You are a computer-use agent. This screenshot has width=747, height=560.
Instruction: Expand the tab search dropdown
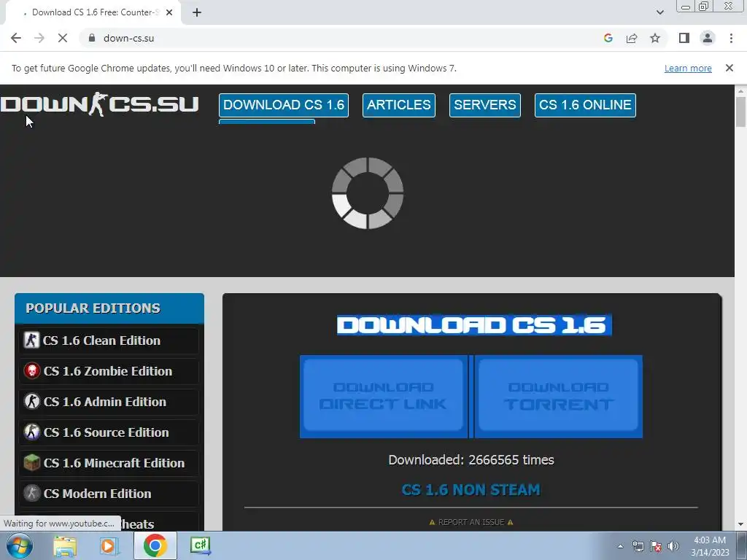pyautogui.click(x=659, y=12)
